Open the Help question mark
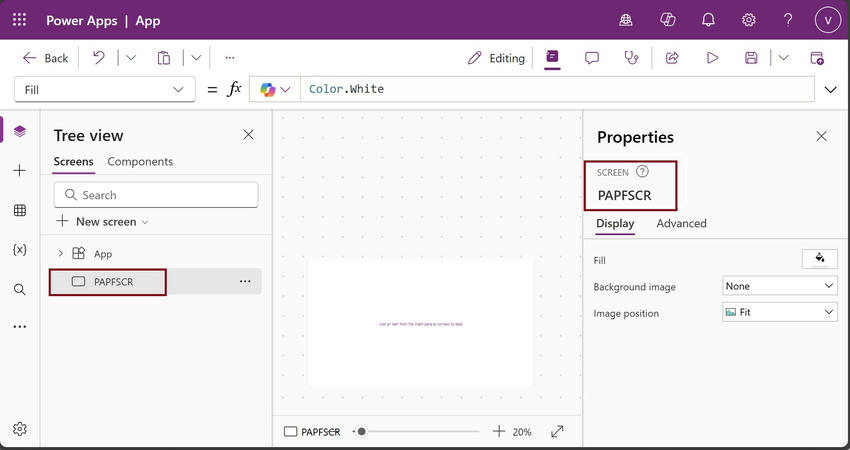This screenshot has height=450, width=850. tap(788, 21)
